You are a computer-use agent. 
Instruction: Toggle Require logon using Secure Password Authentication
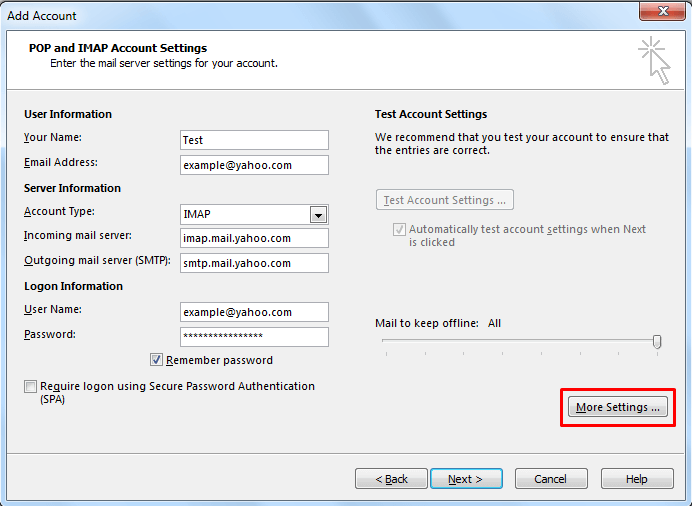pyautogui.click(x=31, y=387)
